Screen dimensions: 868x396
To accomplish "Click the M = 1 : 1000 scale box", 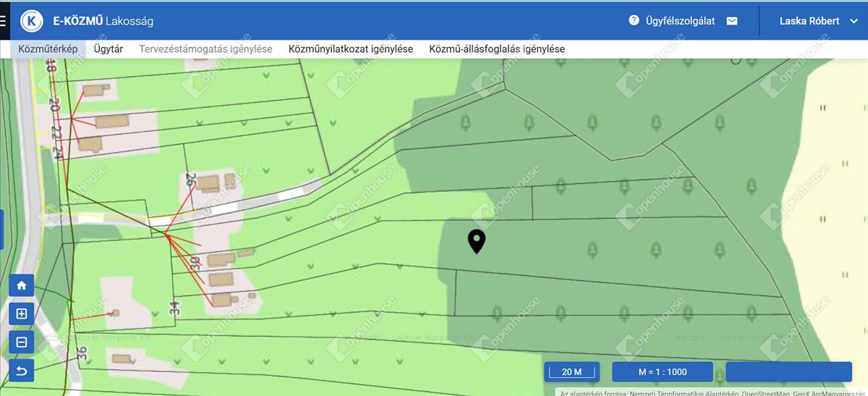I will pos(663,372).
